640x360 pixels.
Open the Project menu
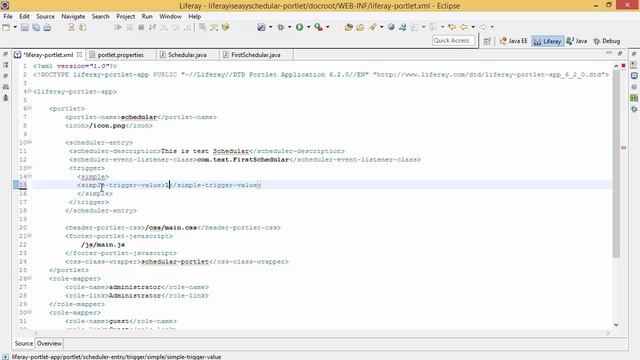click(125, 16)
